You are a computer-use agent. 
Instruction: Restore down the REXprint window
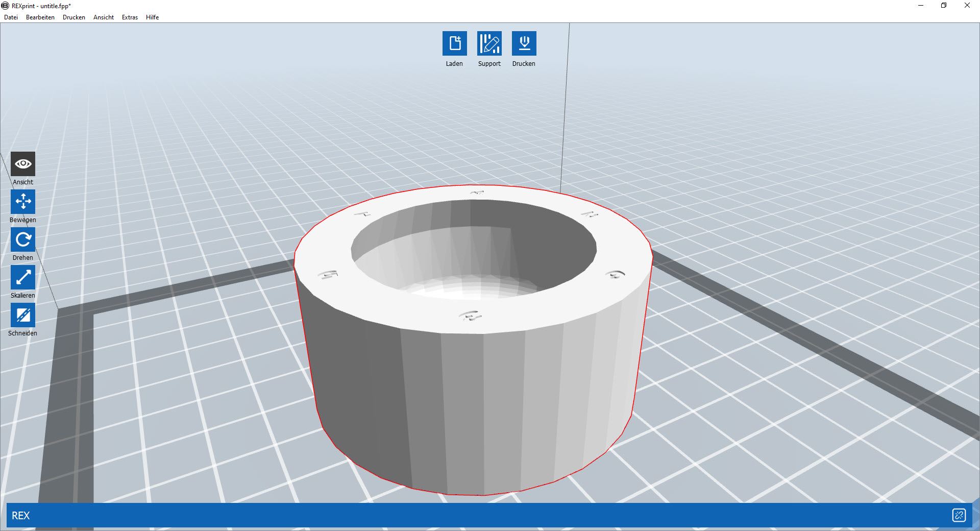[x=944, y=6]
